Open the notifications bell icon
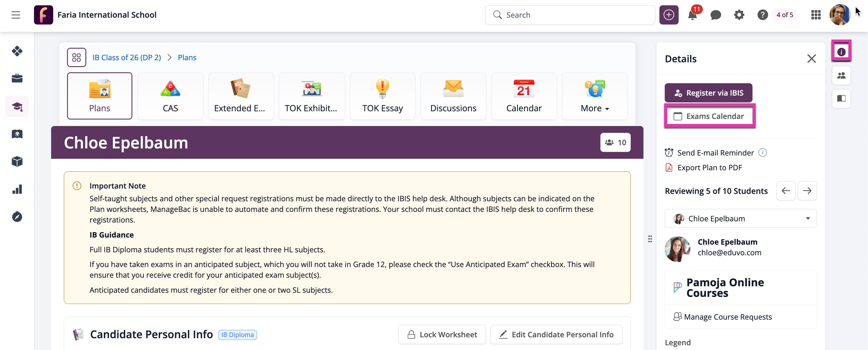Screen dimensions: 868x350 pyautogui.click(x=692, y=15)
